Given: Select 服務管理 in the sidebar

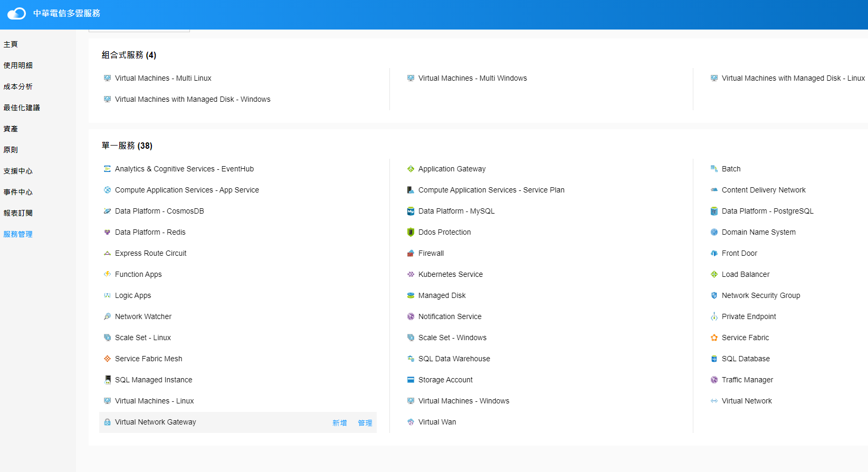Looking at the screenshot, I should (18, 234).
